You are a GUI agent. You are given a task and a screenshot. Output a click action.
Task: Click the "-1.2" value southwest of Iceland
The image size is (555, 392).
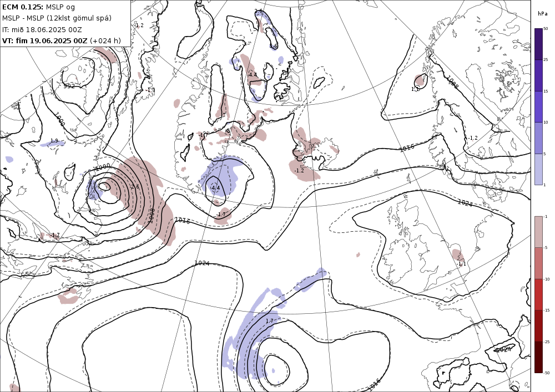[299, 170]
